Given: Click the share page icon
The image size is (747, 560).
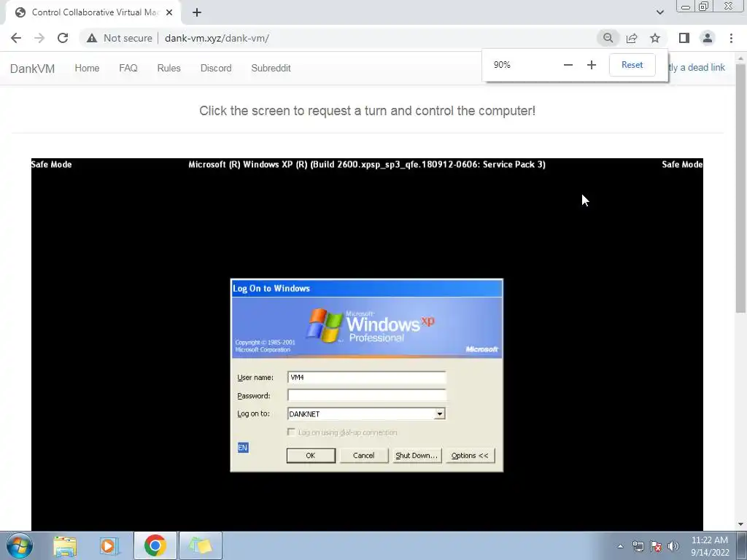Looking at the screenshot, I should pos(632,38).
